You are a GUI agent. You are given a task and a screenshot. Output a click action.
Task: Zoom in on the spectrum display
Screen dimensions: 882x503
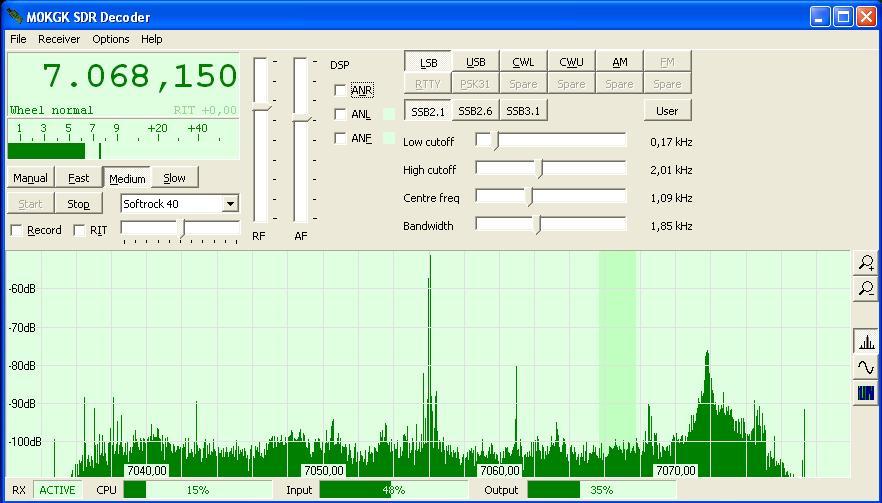click(866, 263)
